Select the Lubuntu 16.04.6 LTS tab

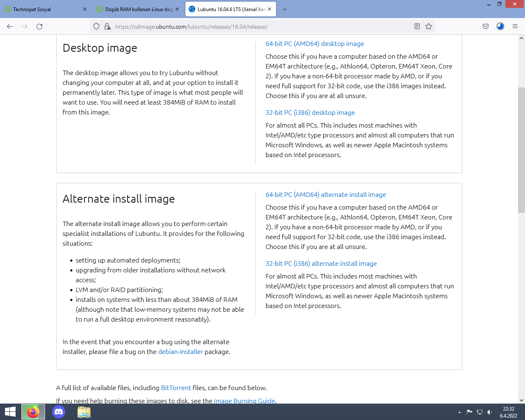(x=231, y=9)
